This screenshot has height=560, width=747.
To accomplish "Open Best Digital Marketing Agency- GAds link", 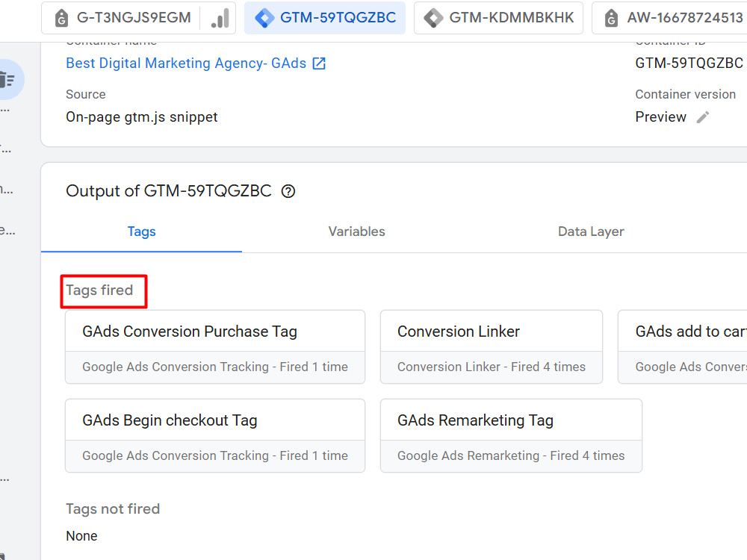I will (x=186, y=63).
